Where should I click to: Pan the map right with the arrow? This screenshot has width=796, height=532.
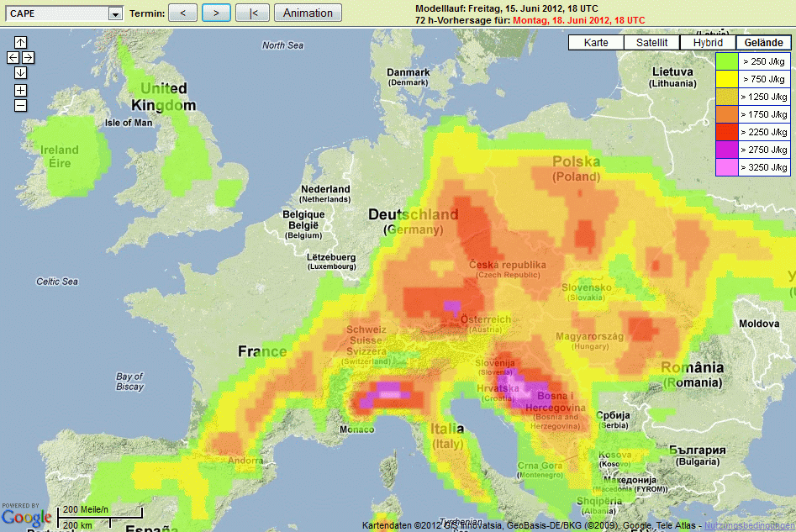click(x=28, y=57)
